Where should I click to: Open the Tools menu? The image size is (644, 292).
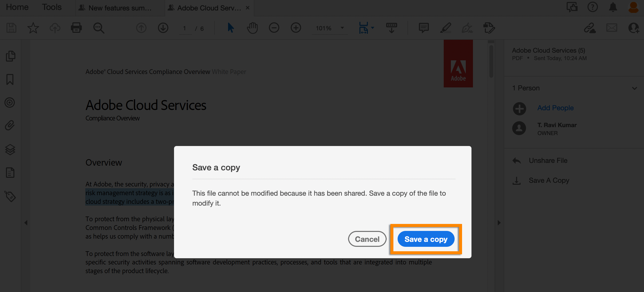pyautogui.click(x=52, y=7)
